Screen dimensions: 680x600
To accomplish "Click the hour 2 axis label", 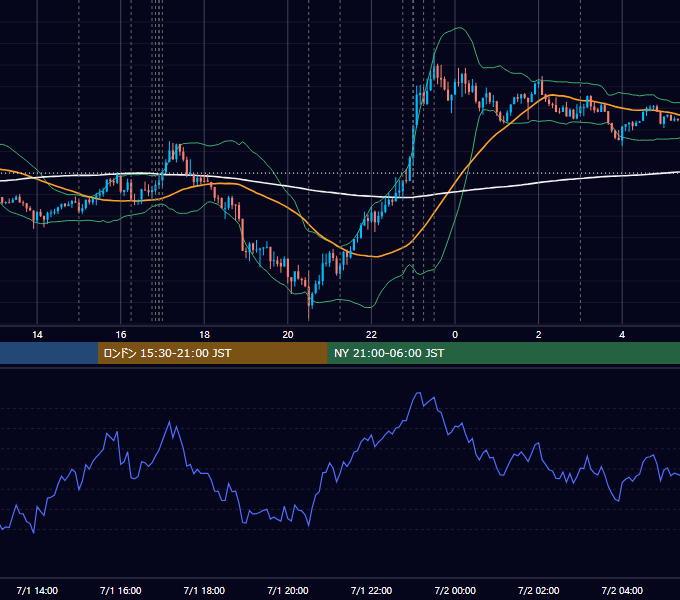I will pos(539,335).
